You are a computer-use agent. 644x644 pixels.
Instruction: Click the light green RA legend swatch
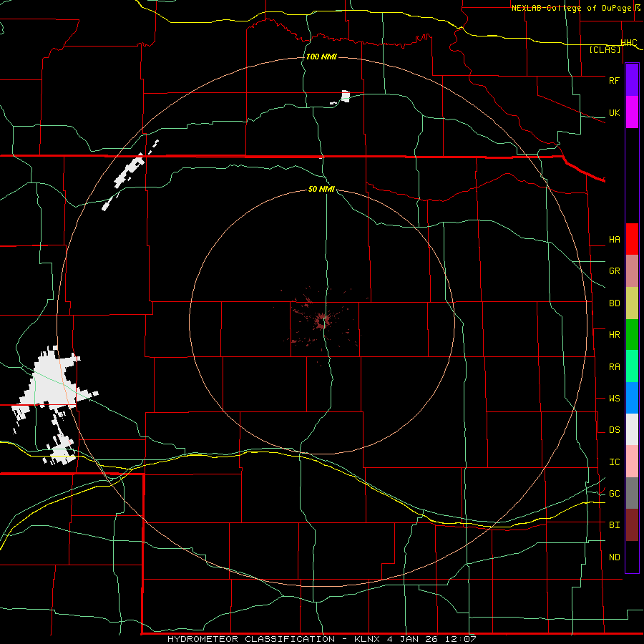(632, 366)
